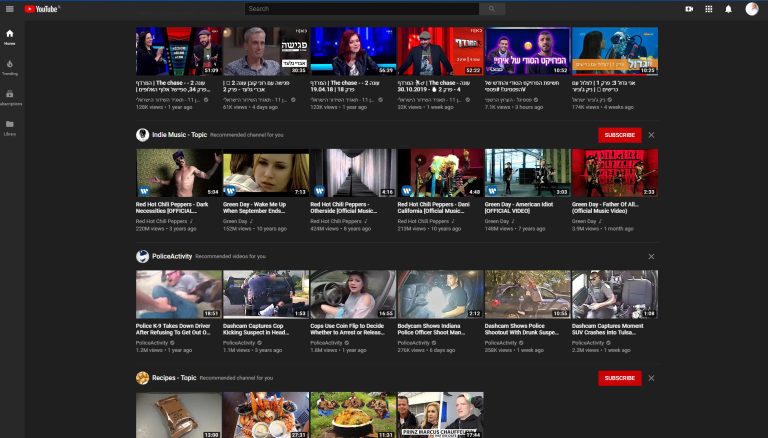Viewport: 768px width, 438px height.
Task: Open the create video camera icon
Action: click(x=689, y=9)
